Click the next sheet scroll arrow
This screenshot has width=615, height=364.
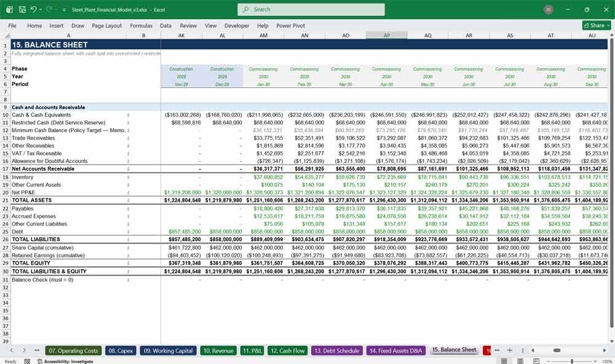tap(24, 350)
